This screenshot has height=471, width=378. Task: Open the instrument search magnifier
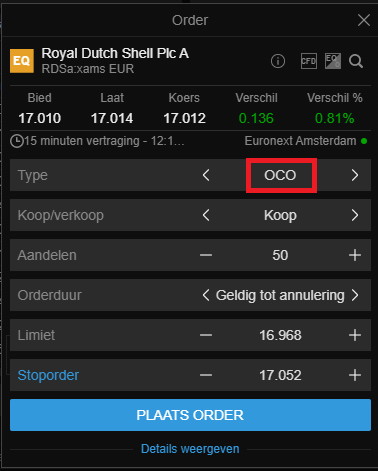coord(356,61)
